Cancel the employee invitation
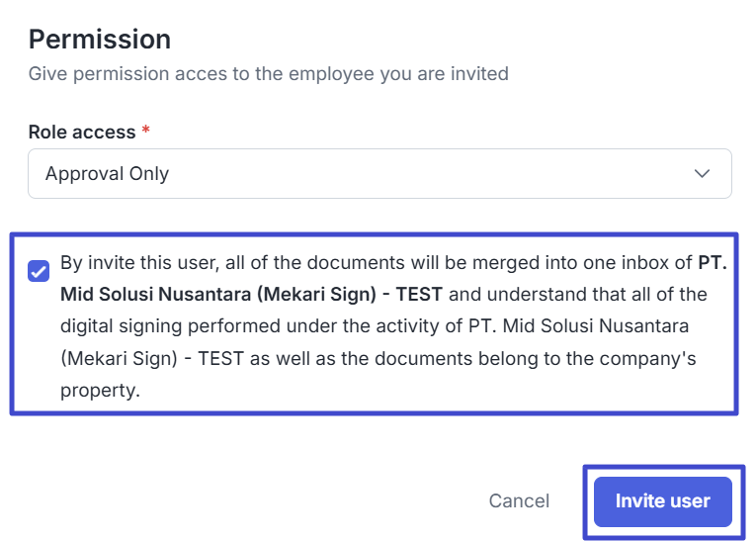The width and height of the screenshot is (756, 541). [519, 501]
